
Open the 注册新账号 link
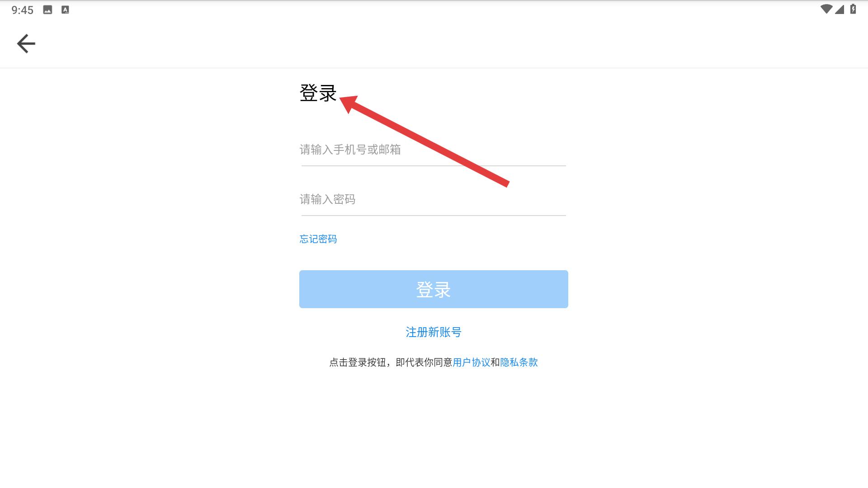pos(434,332)
